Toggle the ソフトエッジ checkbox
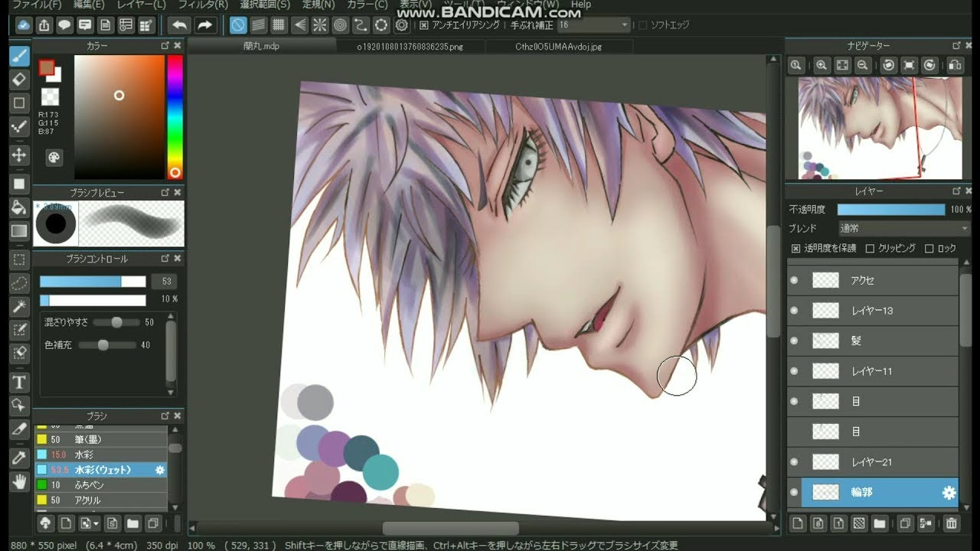Viewport: 980px width, 551px height. 643,25
